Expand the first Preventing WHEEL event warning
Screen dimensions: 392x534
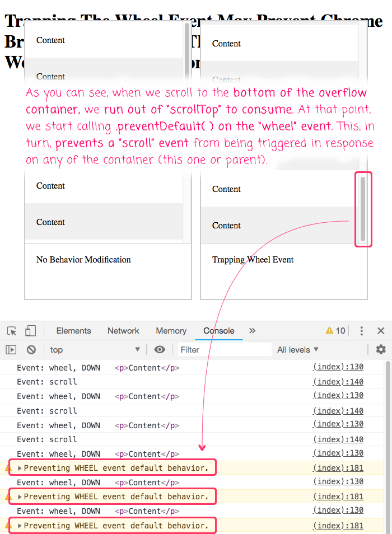click(x=20, y=469)
